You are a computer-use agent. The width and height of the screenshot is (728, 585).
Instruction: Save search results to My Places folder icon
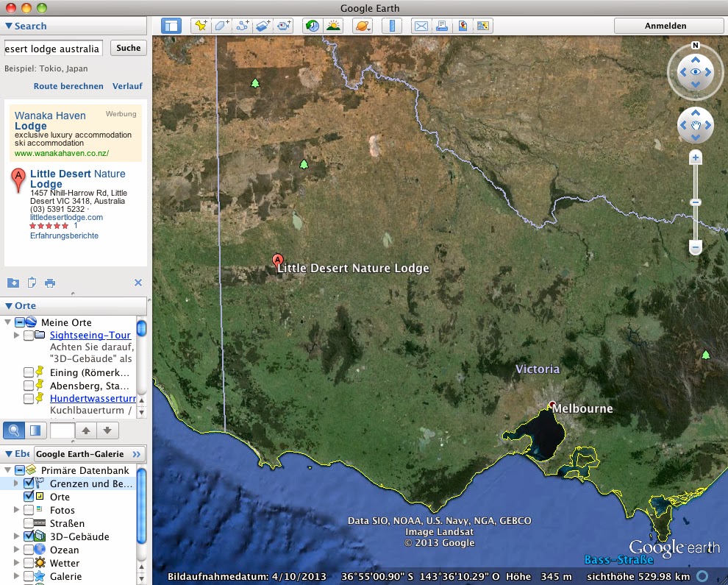tap(13, 283)
